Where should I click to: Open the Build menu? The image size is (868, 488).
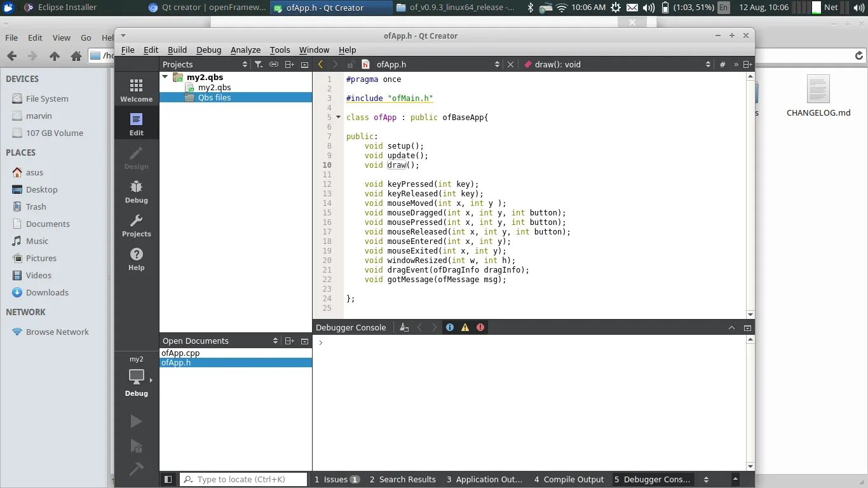[x=177, y=50]
